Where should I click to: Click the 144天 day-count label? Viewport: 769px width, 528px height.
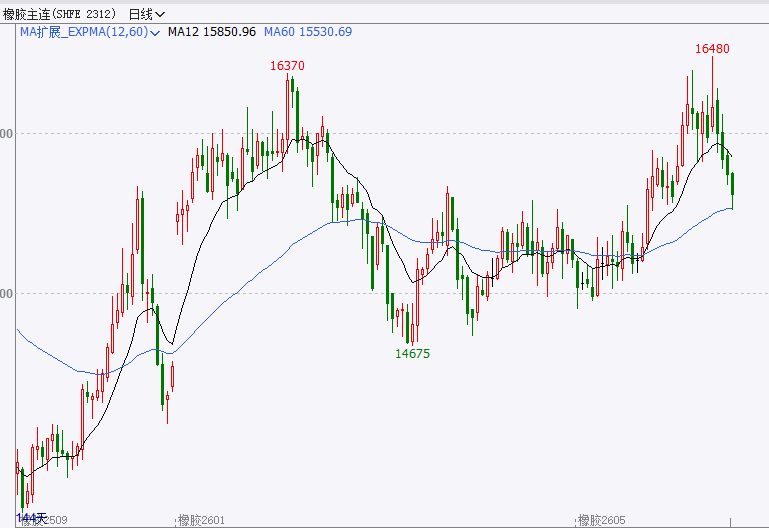coord(32,517)
